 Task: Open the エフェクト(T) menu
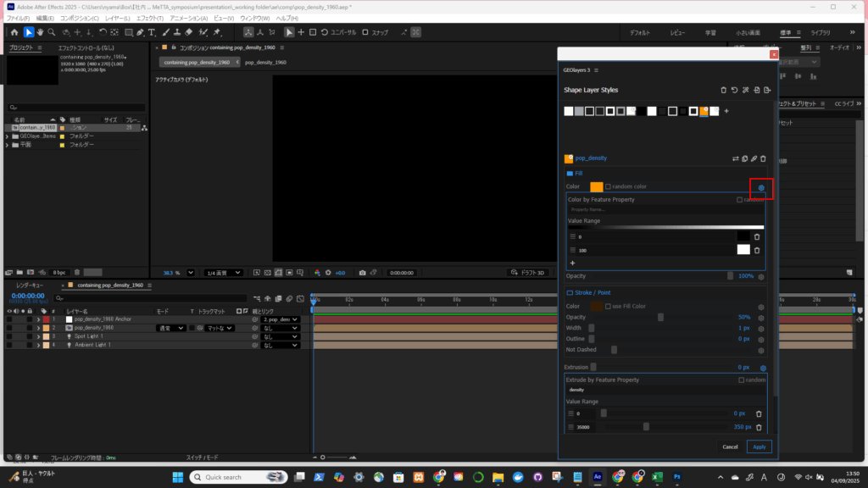(x=149, y=18)
